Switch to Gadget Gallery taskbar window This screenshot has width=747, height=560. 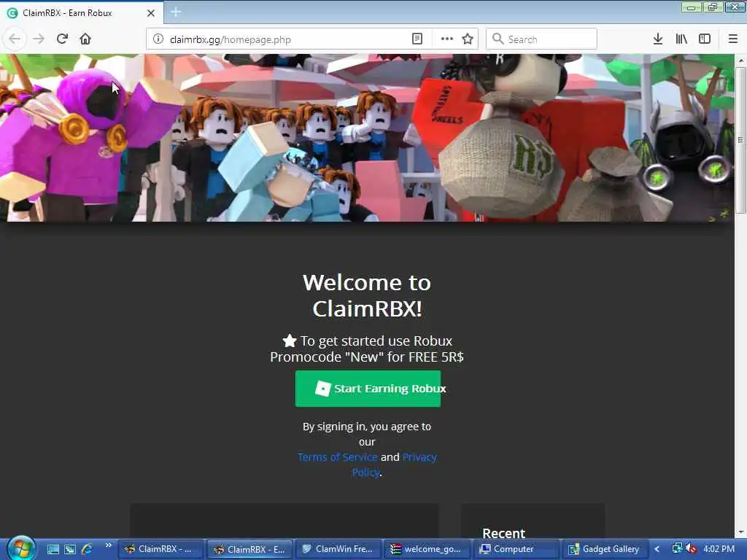tap(603, 549)
